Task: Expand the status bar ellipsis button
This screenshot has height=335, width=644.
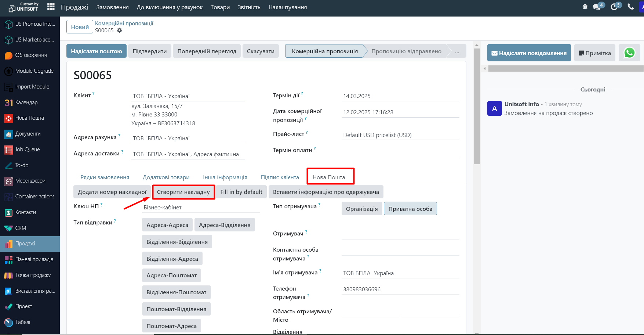Action: tap(457, 51)
